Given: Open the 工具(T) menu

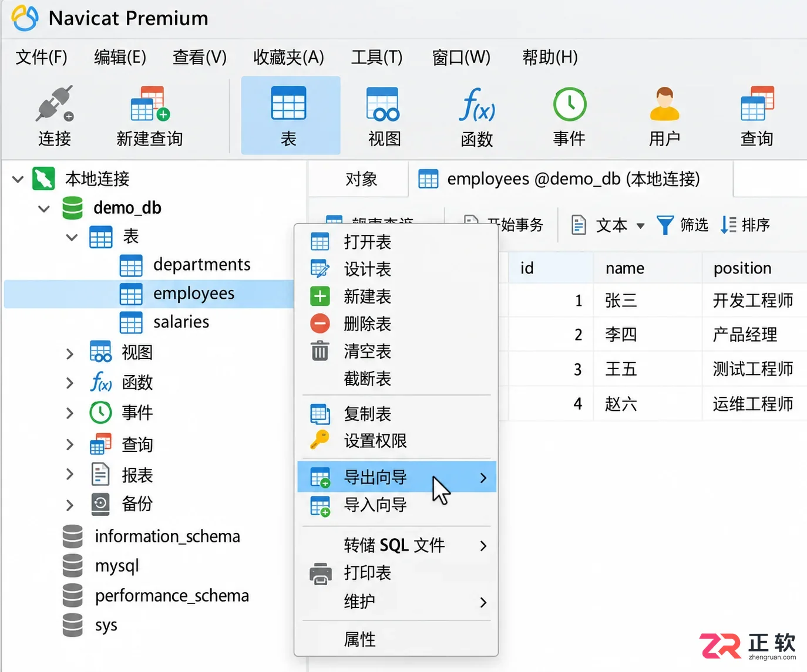Looking at the screenshot, I should pos(376,58).
